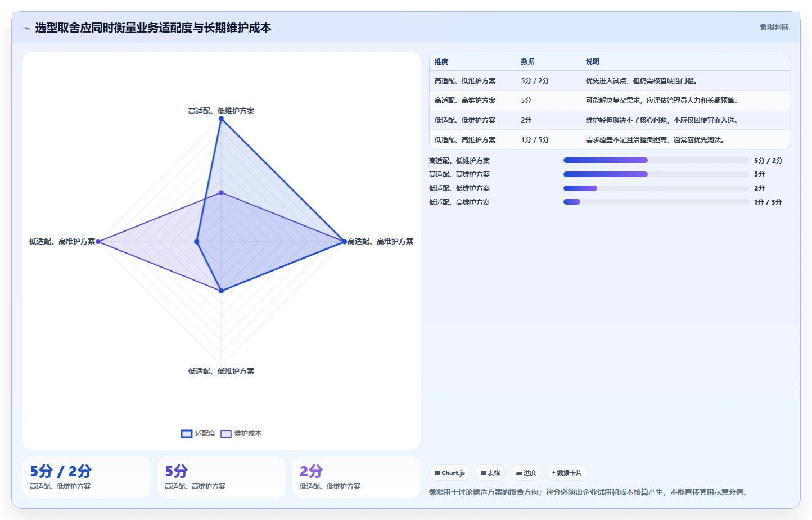The image size is (812, 520).
Task: Click the progress bar for 高适配、高维护方案
Action: 656,174
